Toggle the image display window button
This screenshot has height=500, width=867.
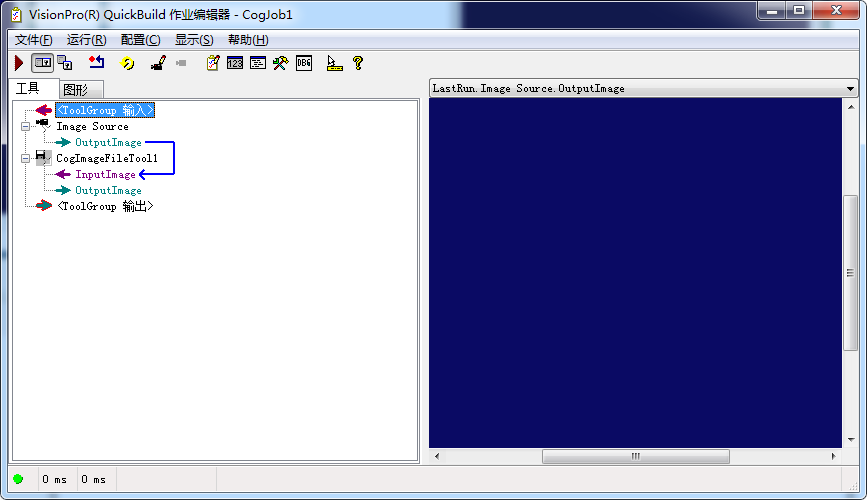pos(43,63)
